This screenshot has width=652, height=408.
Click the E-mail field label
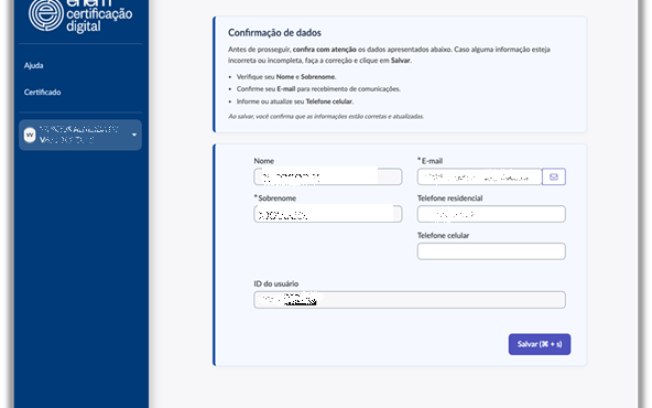click(430, 161)
